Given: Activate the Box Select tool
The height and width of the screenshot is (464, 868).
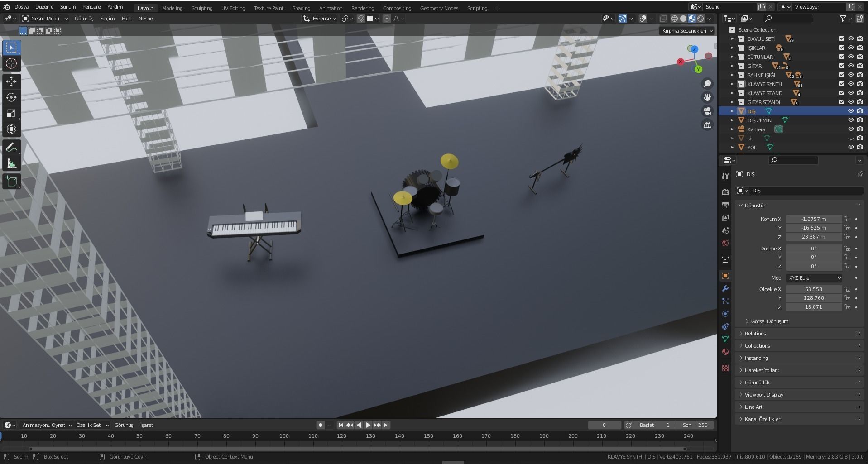Looking at the screenshot, I should [x=11, y=48].
